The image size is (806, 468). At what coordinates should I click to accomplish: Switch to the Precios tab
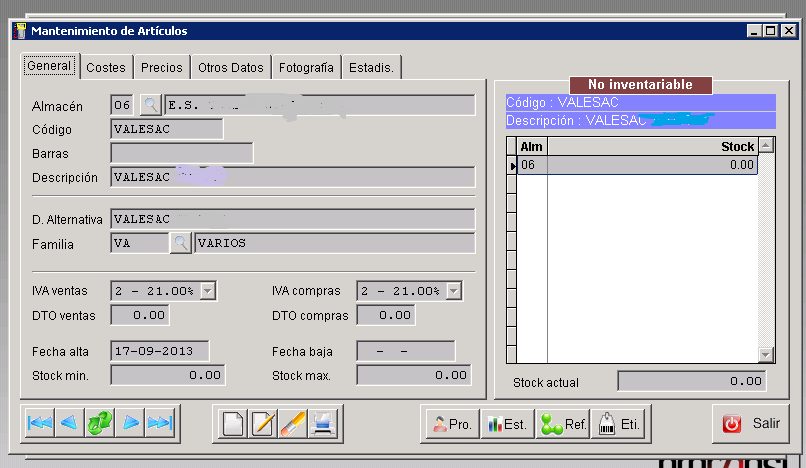pos(162,67)
